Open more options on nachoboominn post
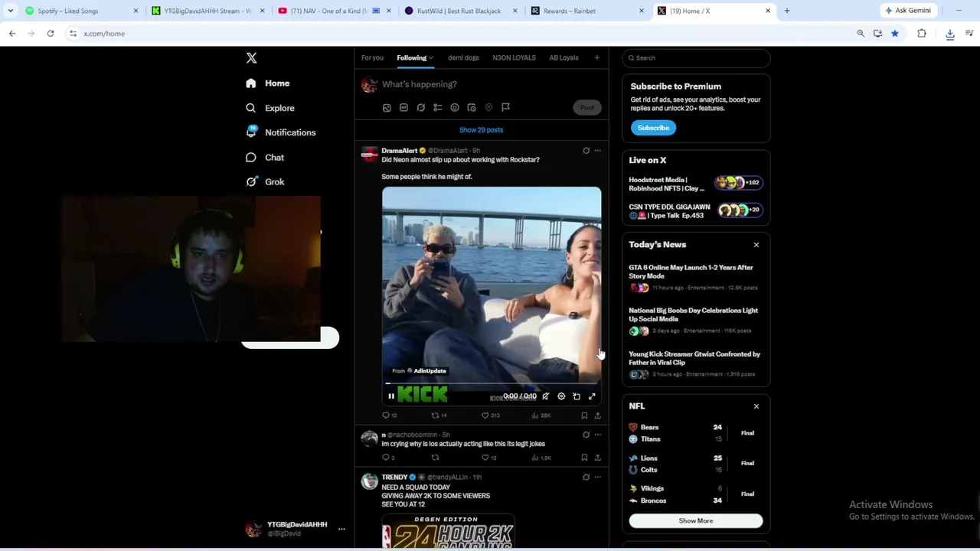The image size is (980, 551). pyautogui.click(x=598, y=435)
